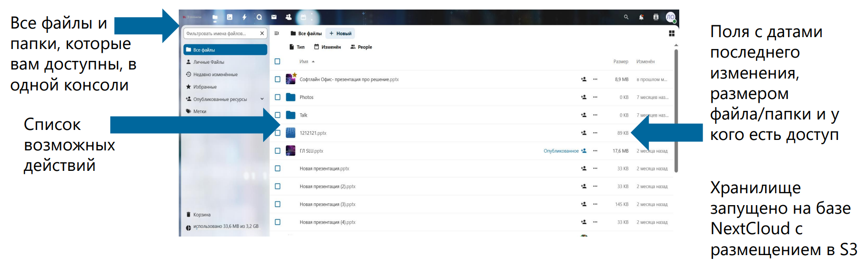Open the ЛО user avatar menu

click(x=671, y=17)
